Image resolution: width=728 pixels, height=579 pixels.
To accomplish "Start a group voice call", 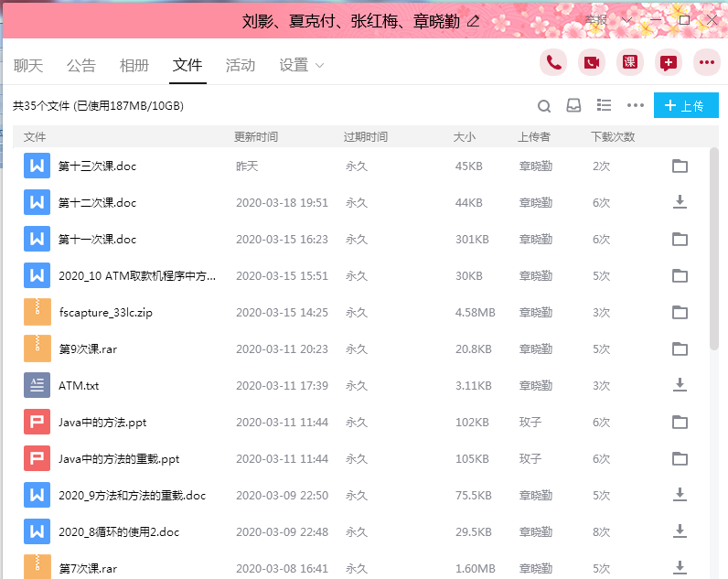I will (553, 62).
